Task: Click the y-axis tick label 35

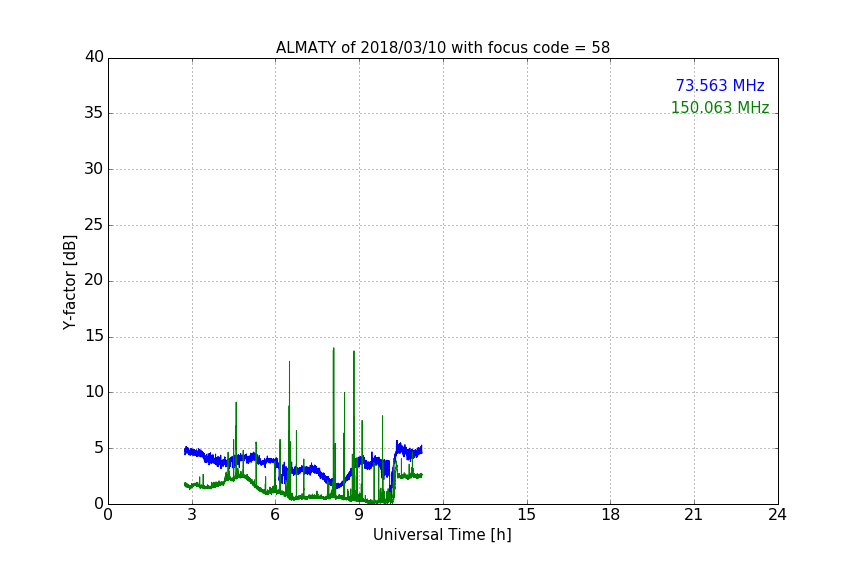Action: (94, 113)
